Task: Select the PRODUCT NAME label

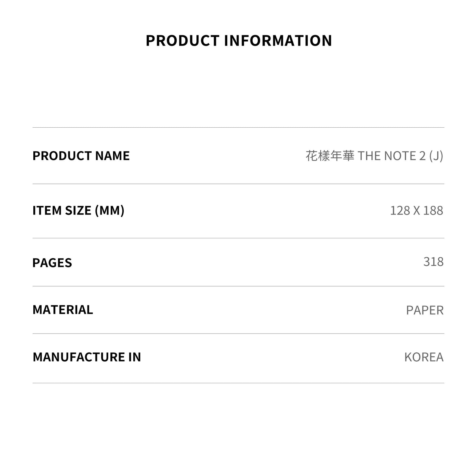Action: [81, 156]
